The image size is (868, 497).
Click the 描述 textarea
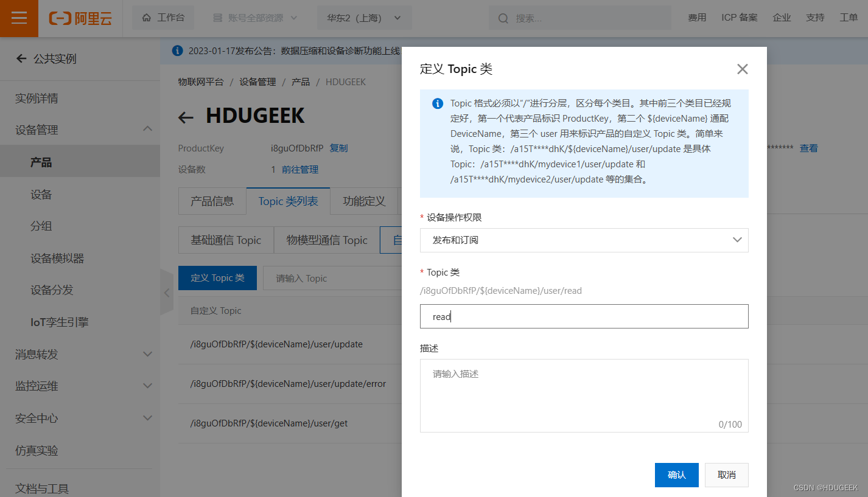point(584,395)
